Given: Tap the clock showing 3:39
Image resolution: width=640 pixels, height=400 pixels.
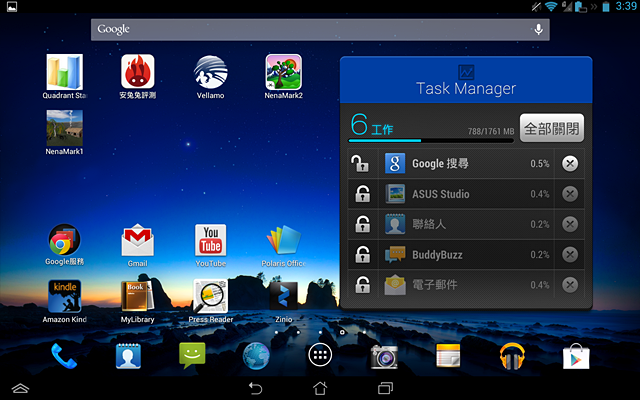Looking at the screenshot, I should (625, 6).
